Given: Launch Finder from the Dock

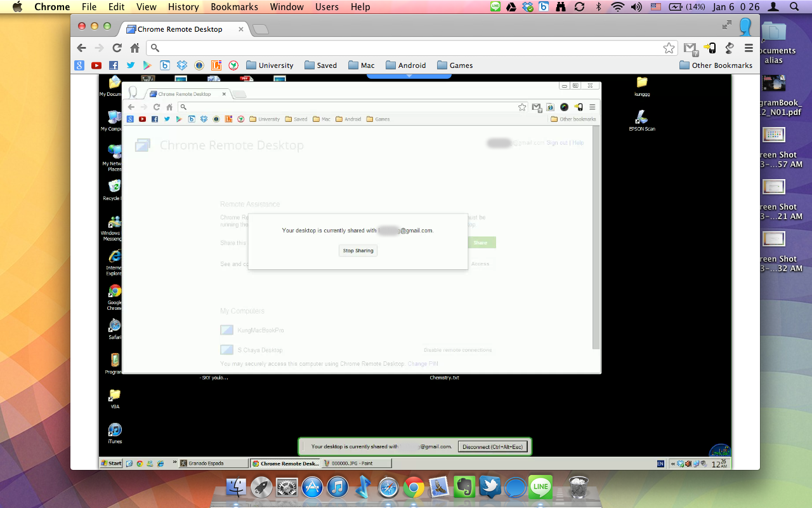Looking at the screenshot, I should tap(237, 487).
